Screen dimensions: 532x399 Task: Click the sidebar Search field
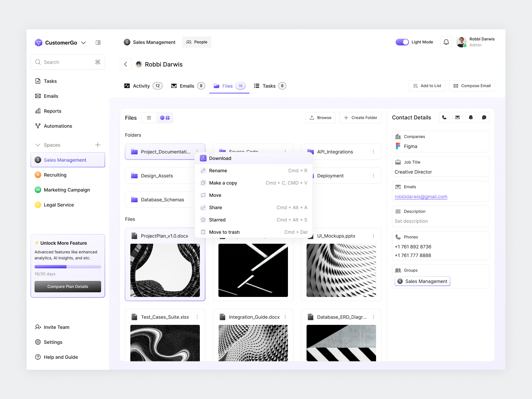(x=68, y=62)
